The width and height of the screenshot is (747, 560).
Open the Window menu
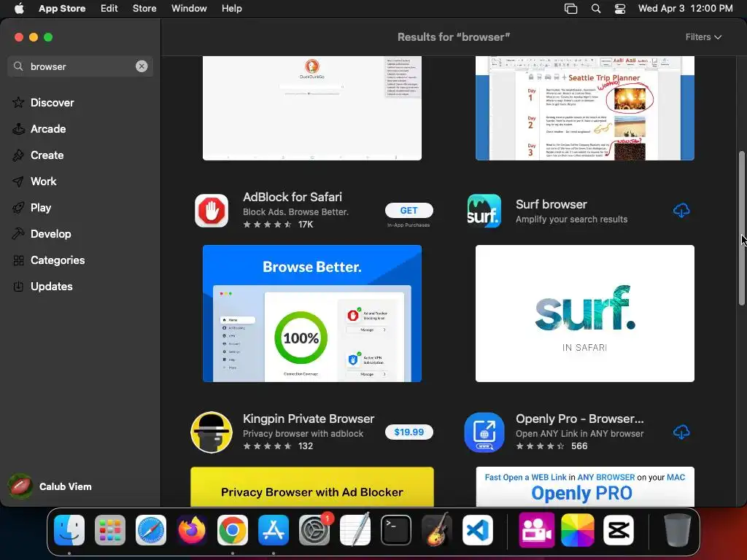[x=189, y=9]
